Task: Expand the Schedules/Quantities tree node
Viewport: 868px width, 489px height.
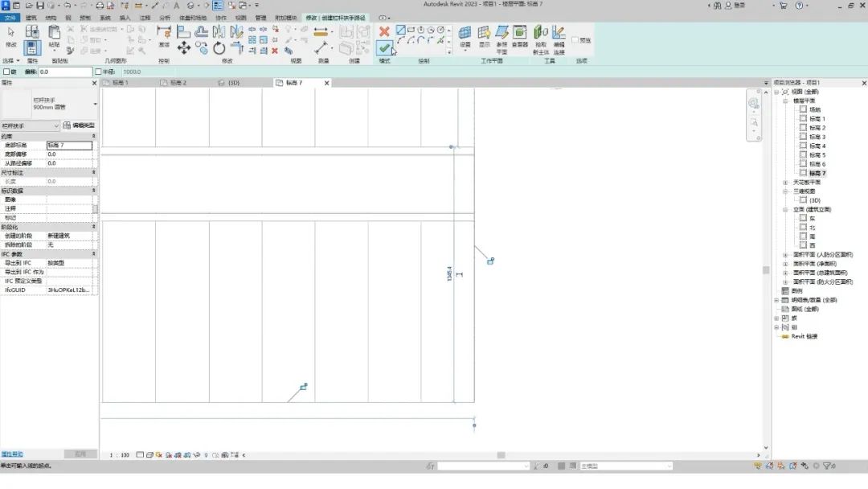Action: coord(776,300)
